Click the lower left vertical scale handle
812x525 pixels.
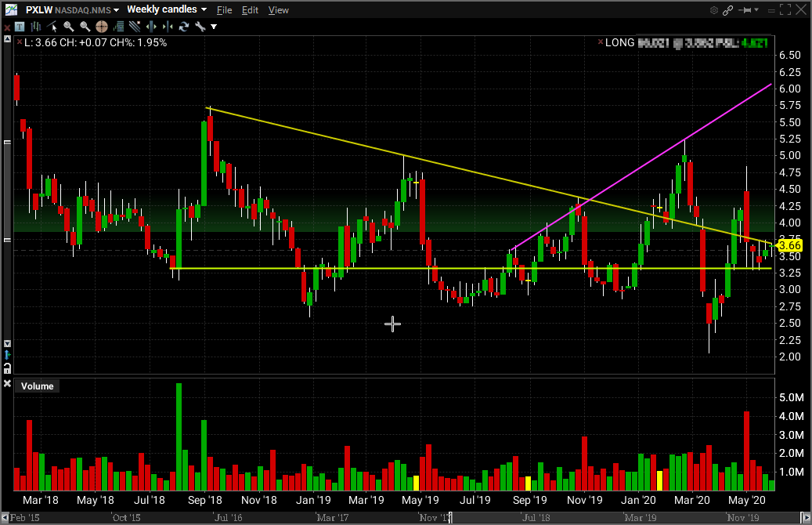coord(7,240)
